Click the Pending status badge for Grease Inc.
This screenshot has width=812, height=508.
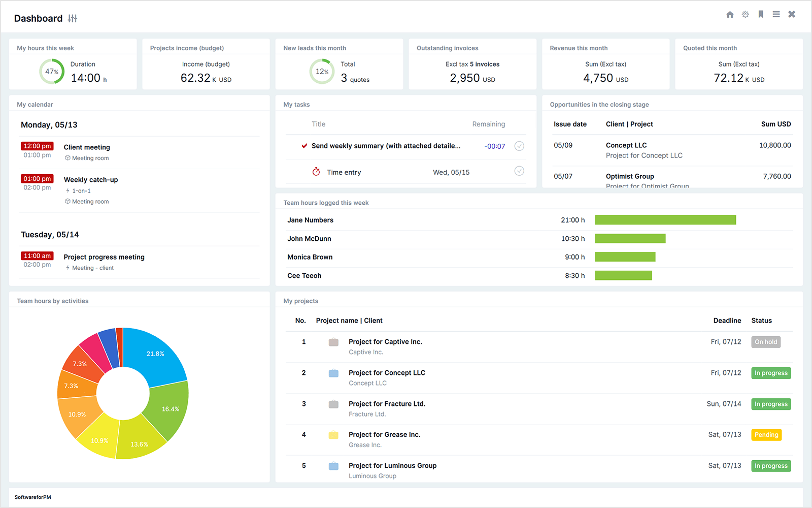click(766, 435)
